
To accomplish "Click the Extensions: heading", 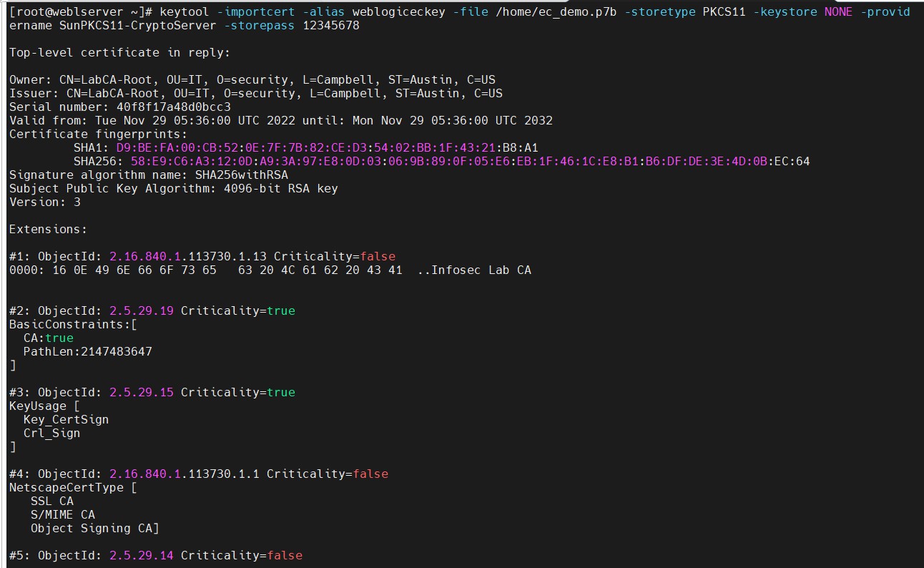I will (48, 230).
